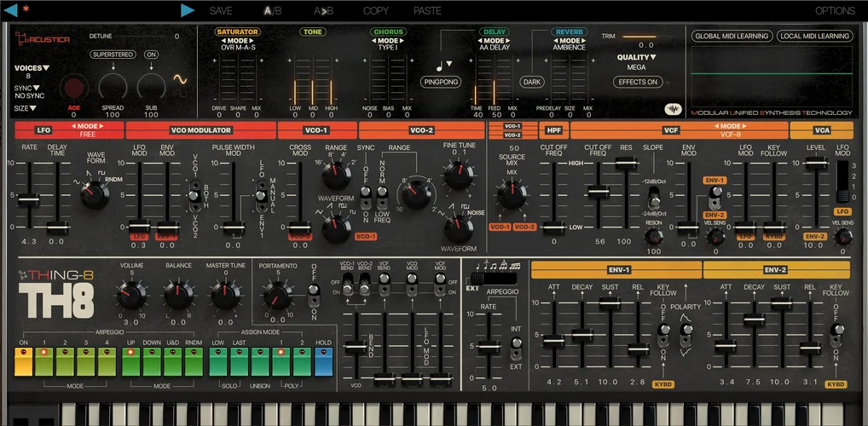Expand the SIZE dropdown

point(26,108)
